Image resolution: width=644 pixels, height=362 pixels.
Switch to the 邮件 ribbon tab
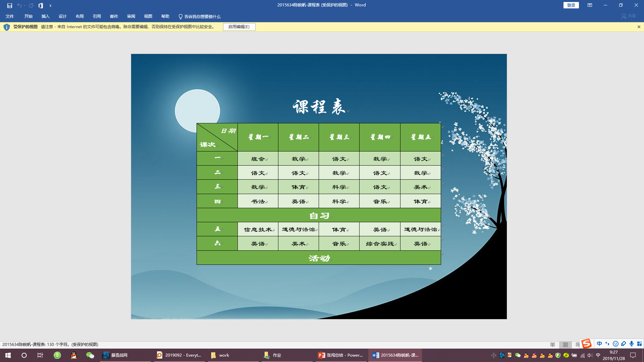pos(114,16)
